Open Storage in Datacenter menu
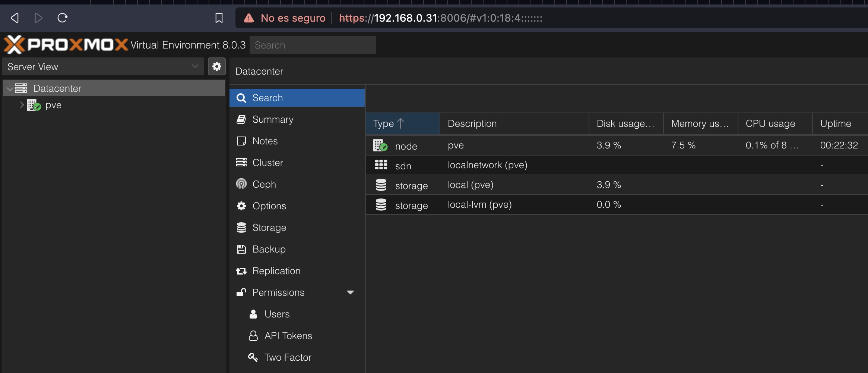The image size is (868, 373). 297,228
